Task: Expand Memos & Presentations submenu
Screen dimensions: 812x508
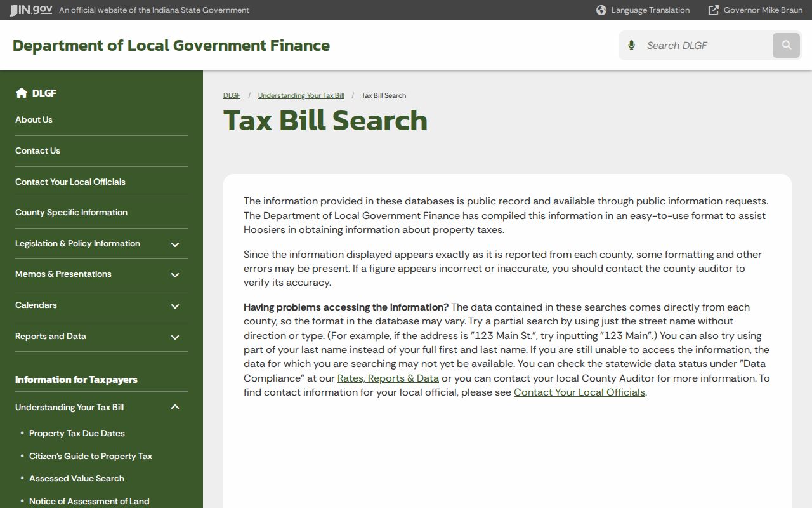Action: 175,275
